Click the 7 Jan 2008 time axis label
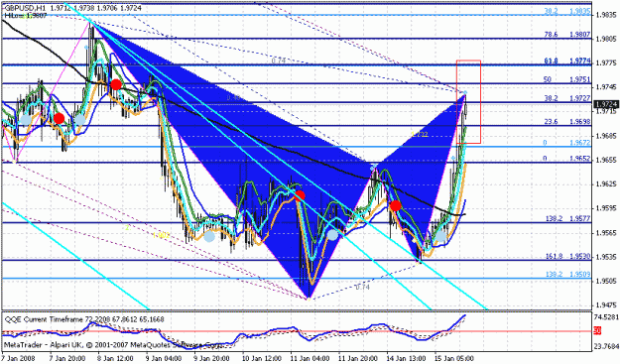 point(18,358)
